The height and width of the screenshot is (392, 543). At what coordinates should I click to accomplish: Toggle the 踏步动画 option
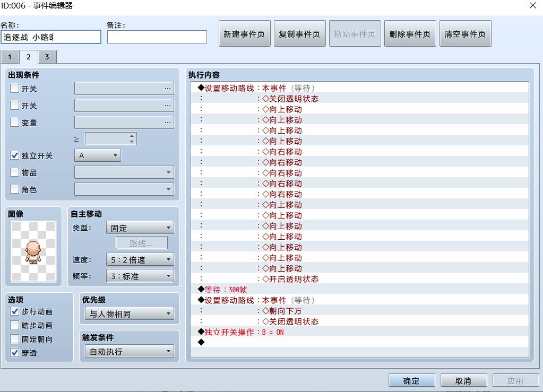[x=14, y=325]
